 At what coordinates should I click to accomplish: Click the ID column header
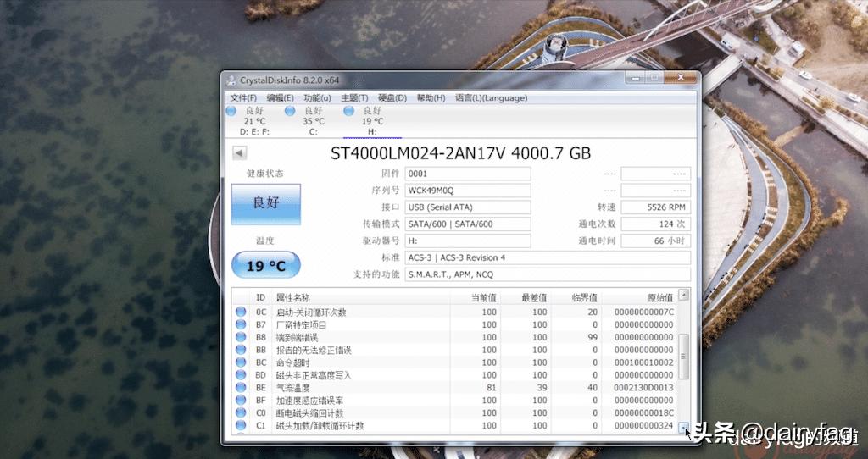[x=261, y=298]
